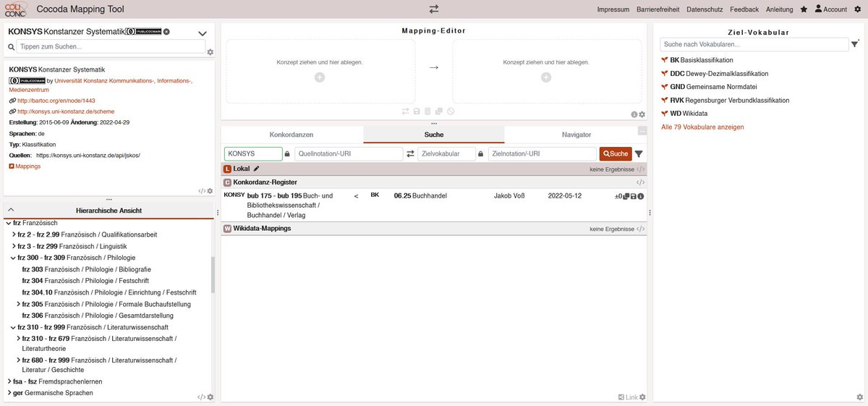Clear mapping with ban icon in editor

click(451, 111)
